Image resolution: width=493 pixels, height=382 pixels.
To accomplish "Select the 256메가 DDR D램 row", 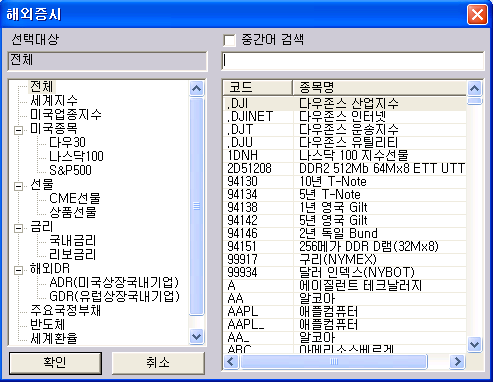I will pyautogui.click(x=345, y=247).
